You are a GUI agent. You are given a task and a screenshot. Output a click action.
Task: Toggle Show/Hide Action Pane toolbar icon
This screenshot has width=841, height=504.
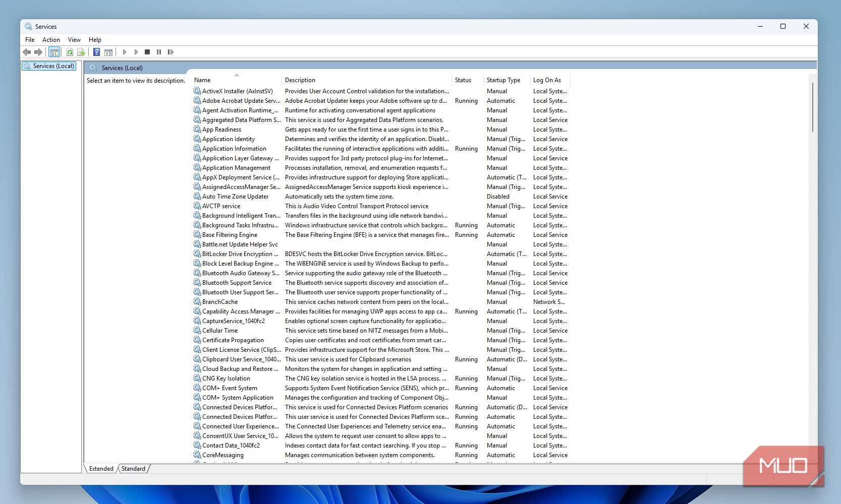(108, 52)
